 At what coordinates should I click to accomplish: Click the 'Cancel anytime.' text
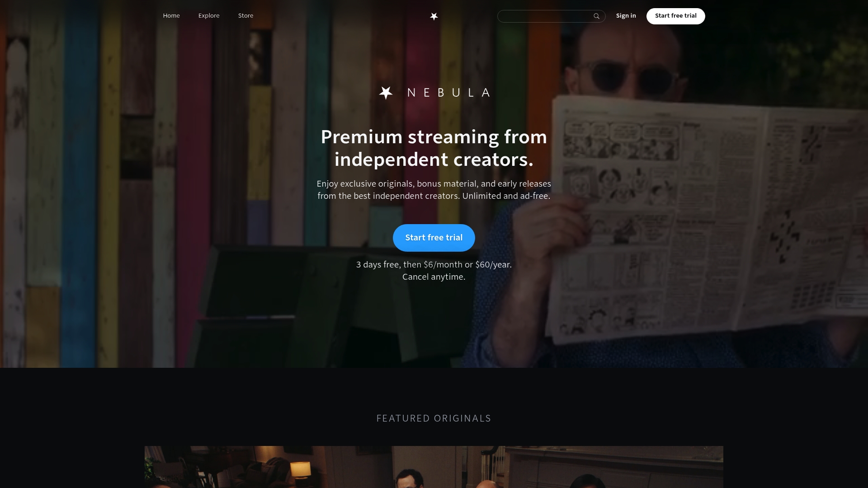[434, 277]
